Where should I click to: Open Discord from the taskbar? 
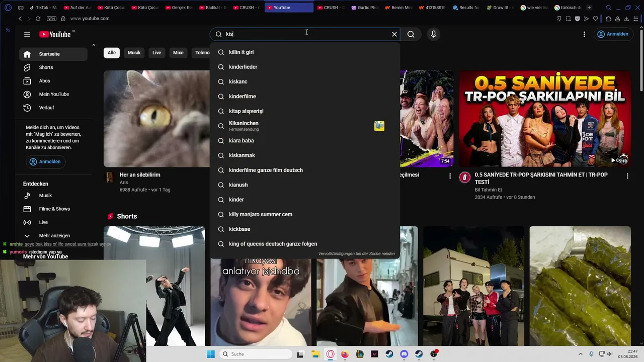coord(404,354)
